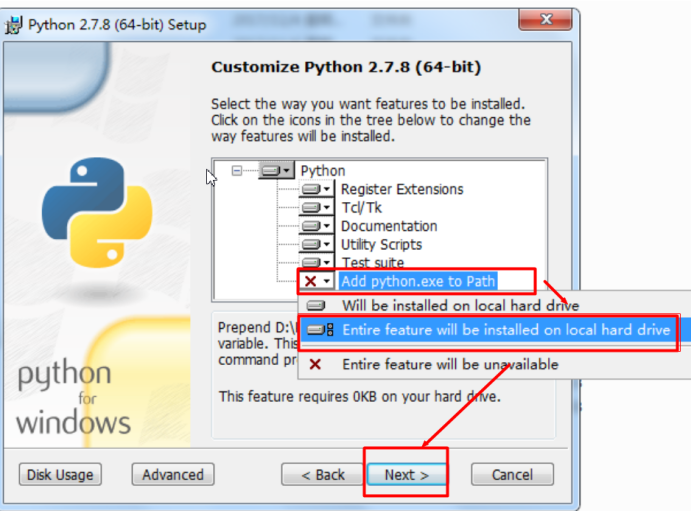Choose Entire feature will be installed on local hard drive
This screenshot has width=692, height=511.
(493, 330)
